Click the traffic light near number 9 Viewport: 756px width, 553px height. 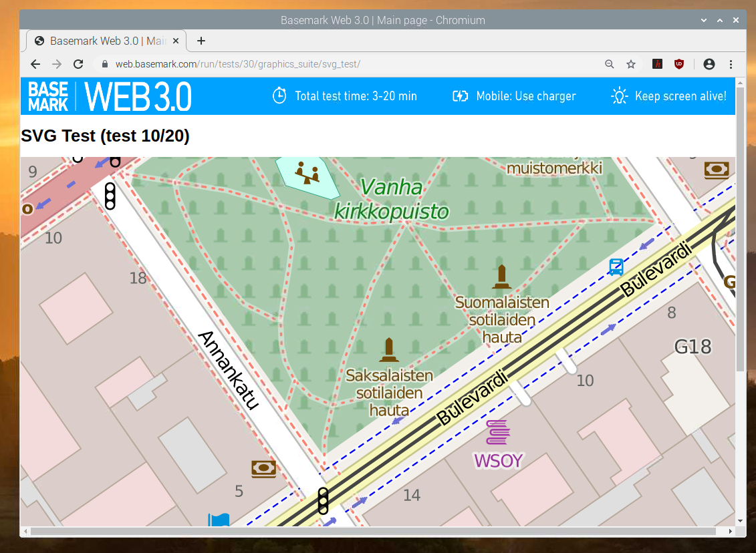[x=110, y=196]
